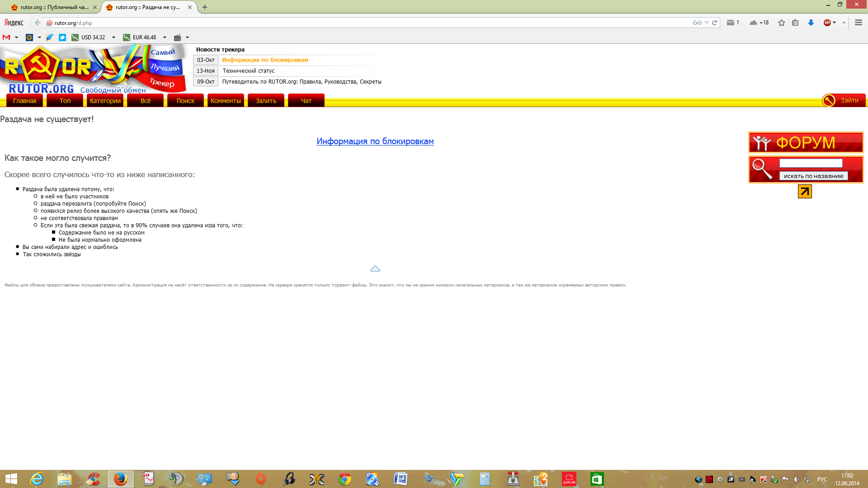Click the reader view glasses icon
The image size is (868, 488).
click(x=697, y=23)
